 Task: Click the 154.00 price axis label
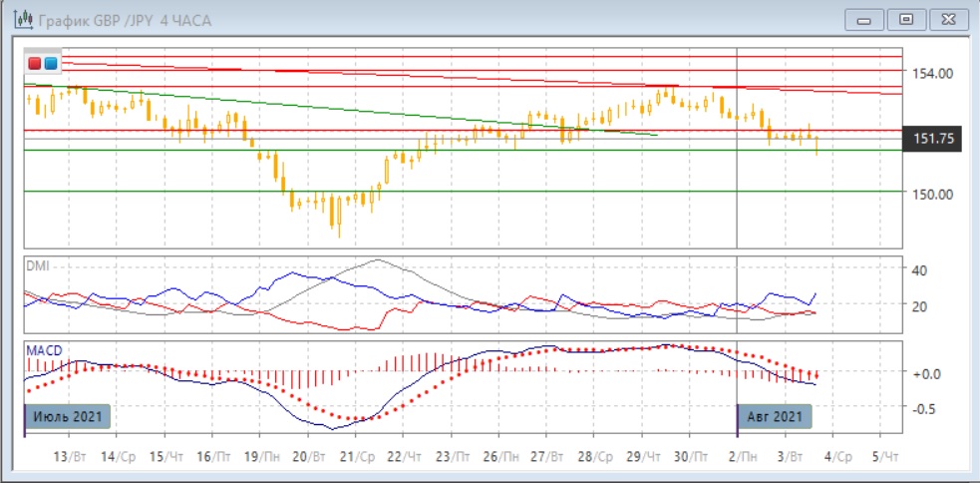coord(935,74)
